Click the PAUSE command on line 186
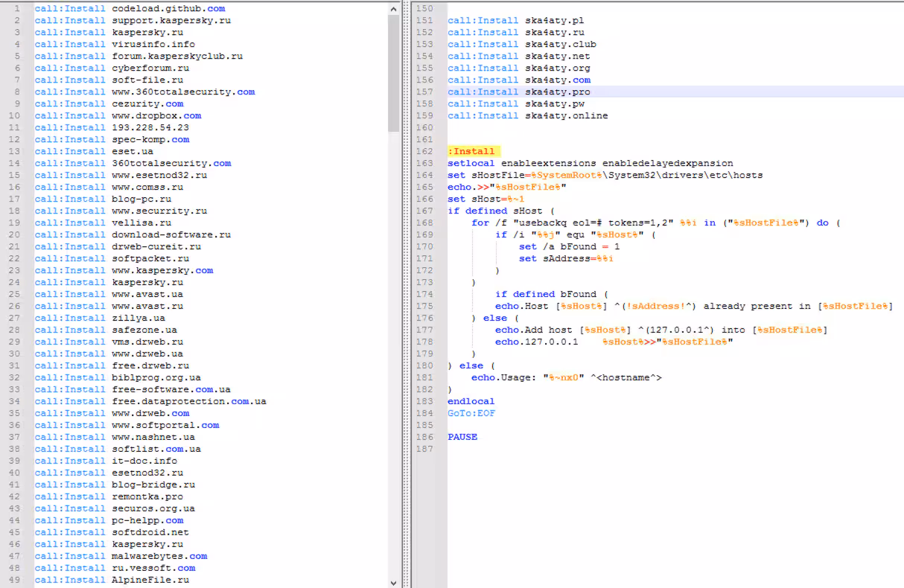904x588 pixels. (462, 437)
